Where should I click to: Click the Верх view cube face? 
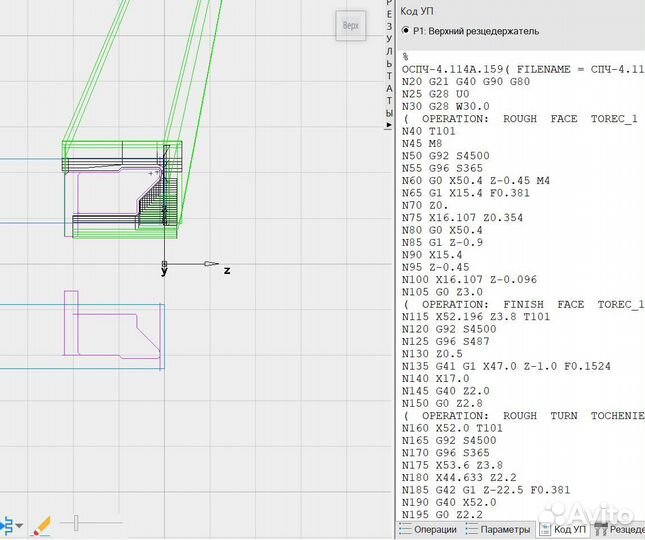350,26
